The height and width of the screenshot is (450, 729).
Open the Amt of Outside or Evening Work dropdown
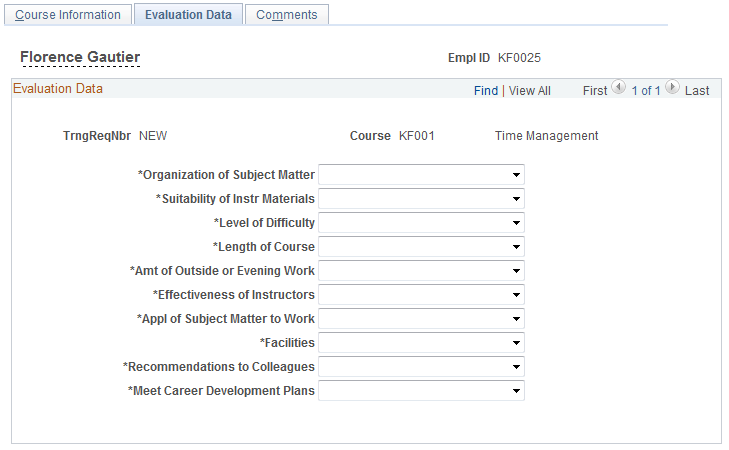point(421,271)
